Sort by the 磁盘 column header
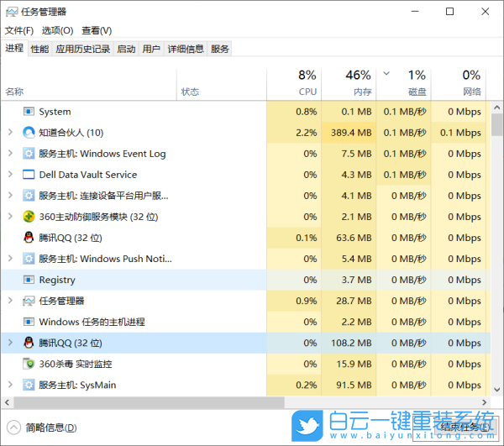The image size is (504, 446). pos(404,85)
